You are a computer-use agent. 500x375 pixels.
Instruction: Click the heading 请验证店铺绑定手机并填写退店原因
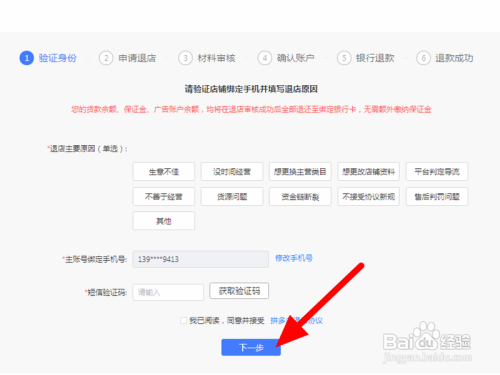point(251,89)
